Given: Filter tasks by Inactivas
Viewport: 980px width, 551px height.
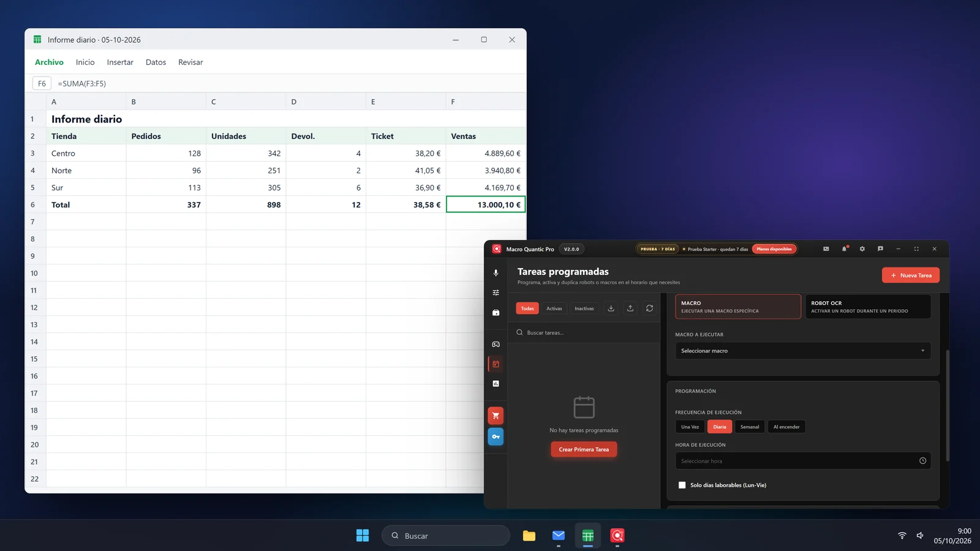Looking at the screenshot, I should [584, 309].
